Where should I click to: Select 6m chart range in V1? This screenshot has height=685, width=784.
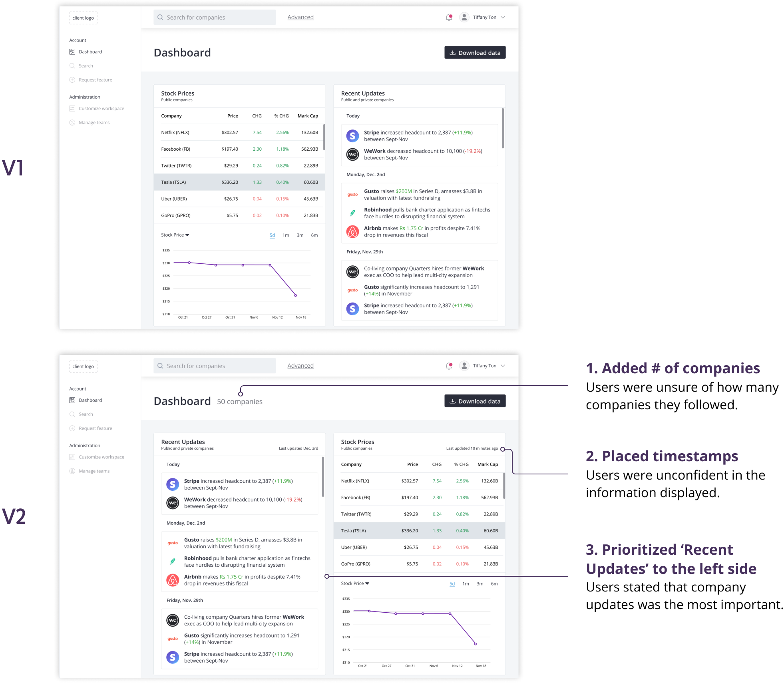pos(314,235)
